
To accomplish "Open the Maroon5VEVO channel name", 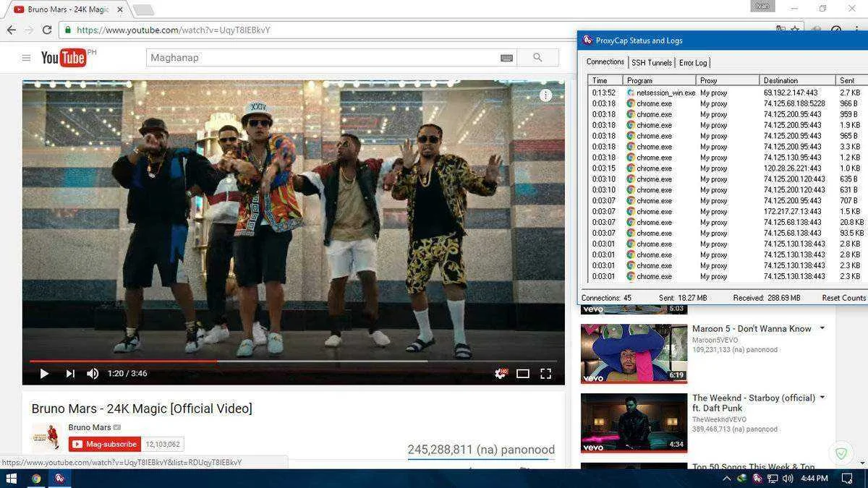I will (x=715, y=340).
